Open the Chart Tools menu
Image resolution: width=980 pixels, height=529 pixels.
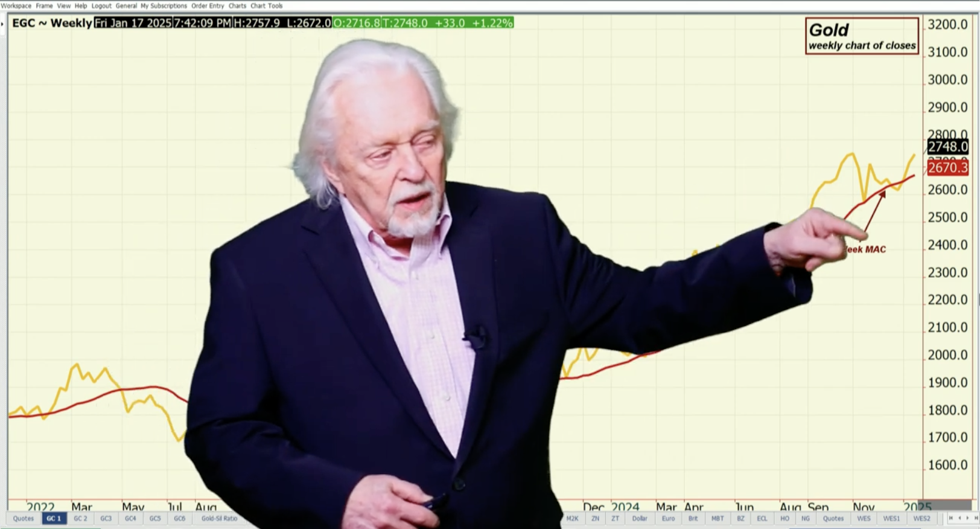click(266, 5)
